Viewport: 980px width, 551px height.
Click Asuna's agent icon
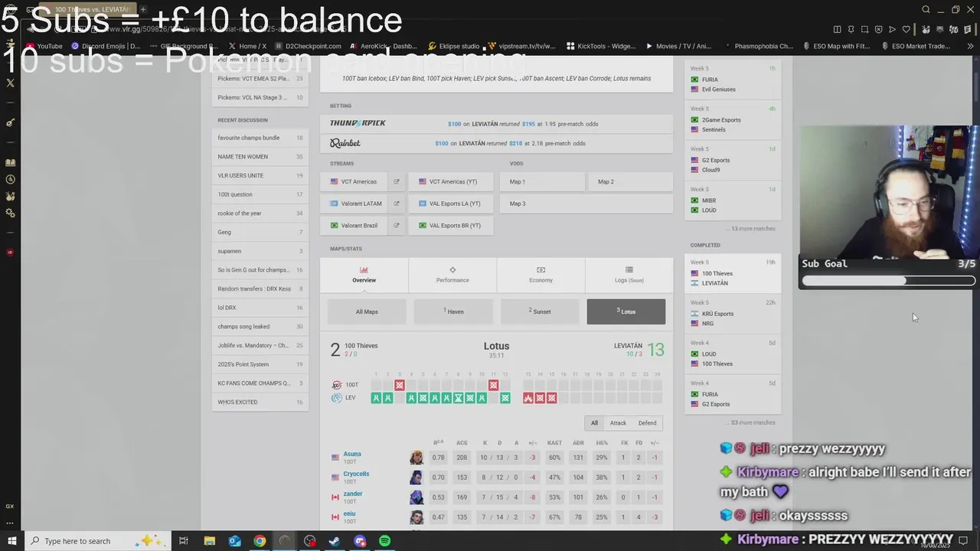[416, 458]
